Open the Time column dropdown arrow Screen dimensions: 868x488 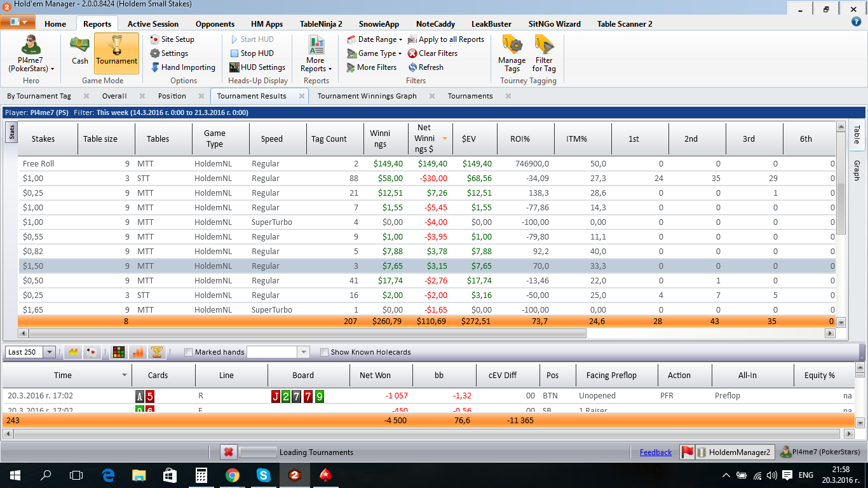pyautogui.click(x=125, y=376)
